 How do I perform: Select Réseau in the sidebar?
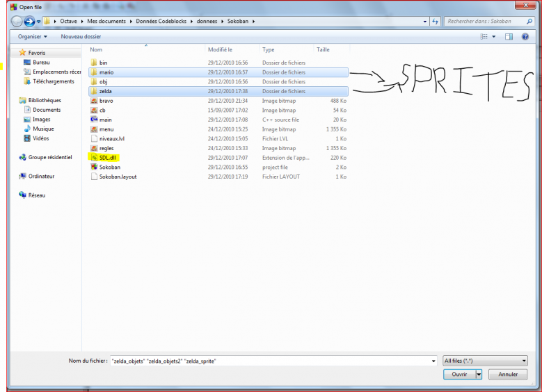coord(32,195)
